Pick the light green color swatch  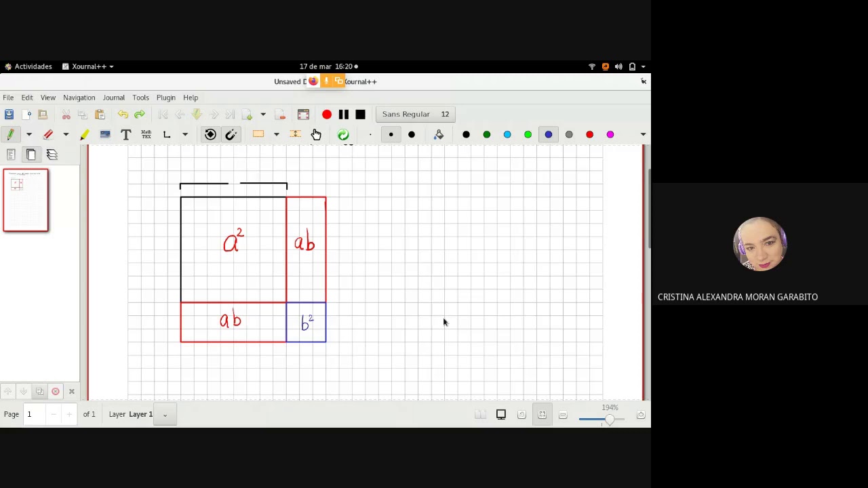click(528, 134)
